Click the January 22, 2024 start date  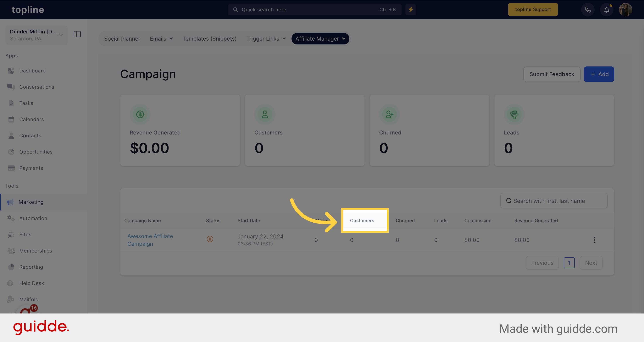point(260,237)
